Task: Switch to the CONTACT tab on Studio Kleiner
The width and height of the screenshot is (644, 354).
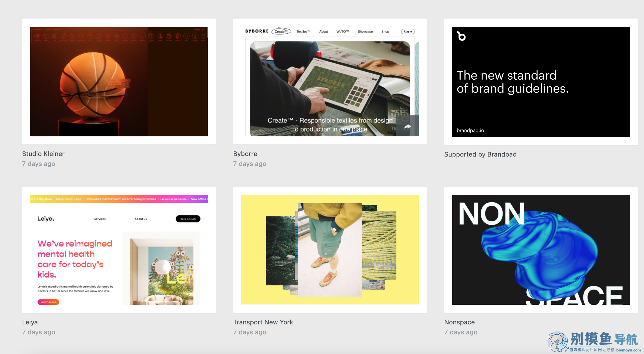Action: click(x=57, y=30)
